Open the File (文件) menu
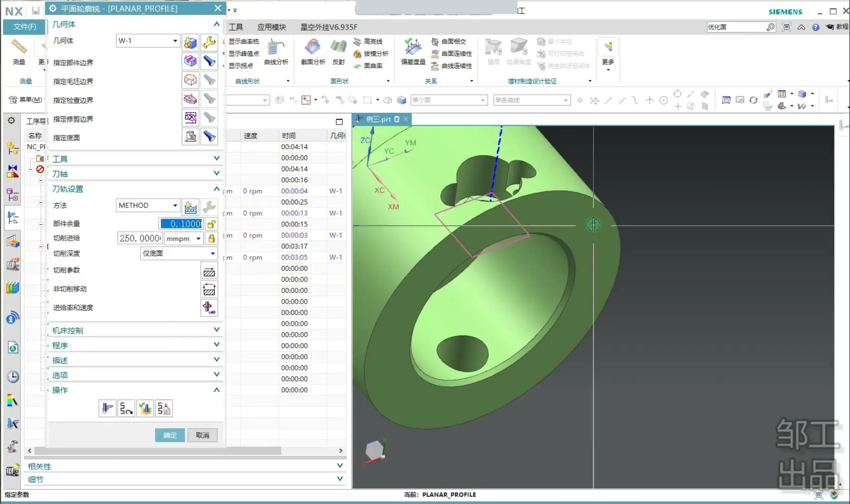Screen dimensions: 850x504 24,27
